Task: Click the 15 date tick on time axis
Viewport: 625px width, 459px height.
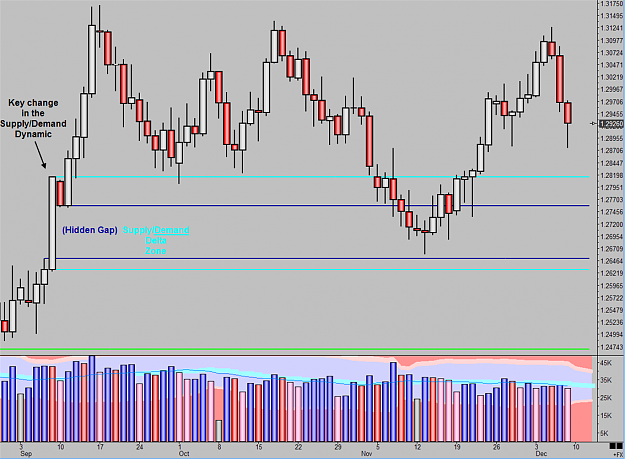Action: point(259,447)
